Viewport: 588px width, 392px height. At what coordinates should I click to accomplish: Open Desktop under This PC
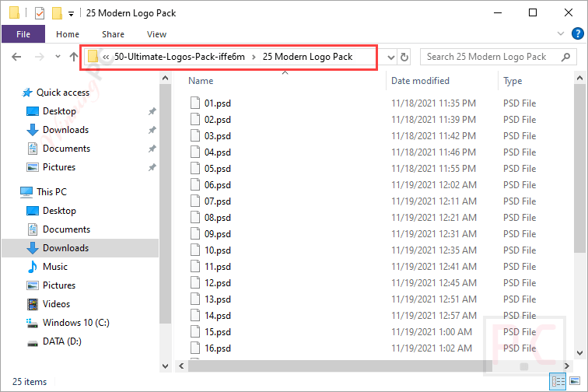[x=59, y=211]
